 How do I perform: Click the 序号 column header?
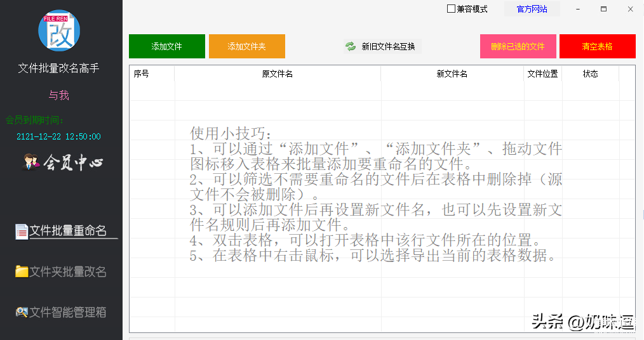coord(152,74)
